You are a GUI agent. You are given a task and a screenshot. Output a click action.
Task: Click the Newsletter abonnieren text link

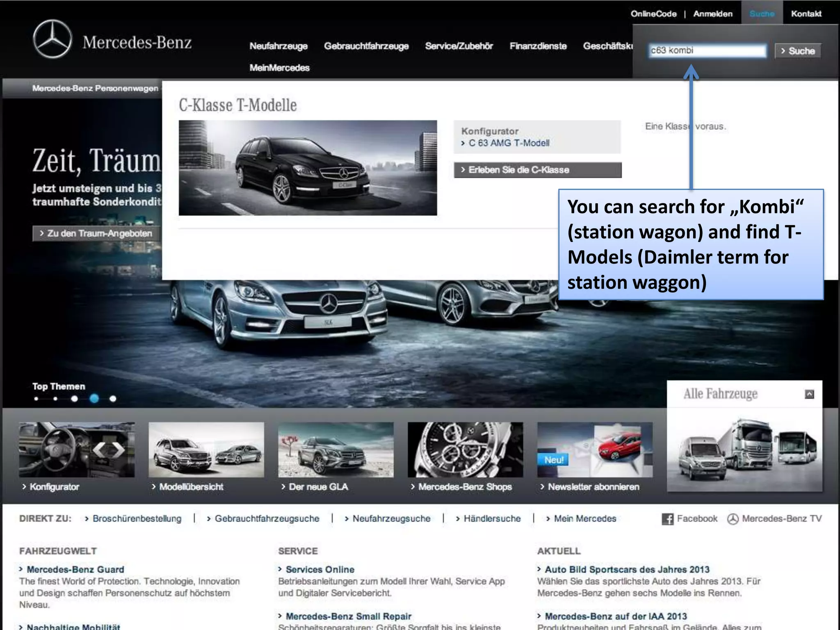coord(593,487)
